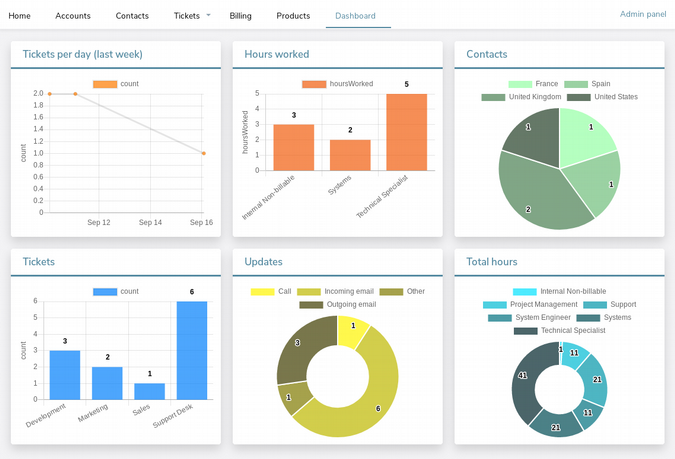Open the Billing page link
Viewport: 675px width, 459px height.
[x=240, y=16]
